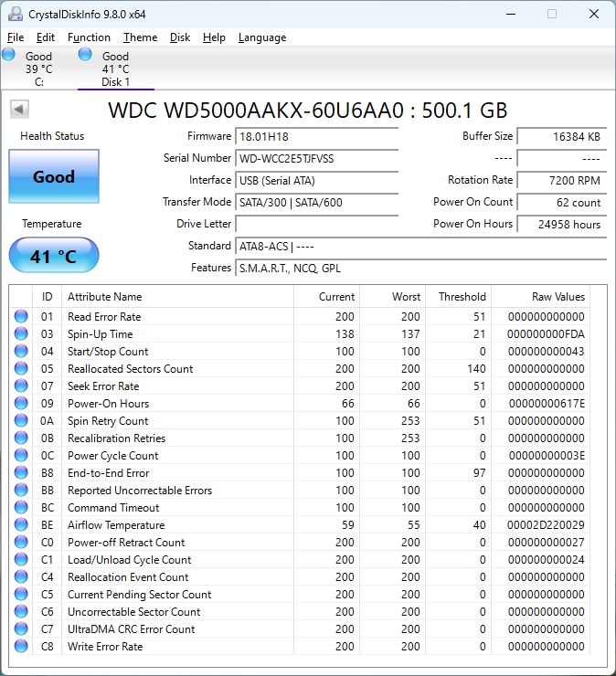The height and width of the screenshot is (676, 616).
Task: Click status orb beside Airflow Temperature
Action: click(21, 525)
